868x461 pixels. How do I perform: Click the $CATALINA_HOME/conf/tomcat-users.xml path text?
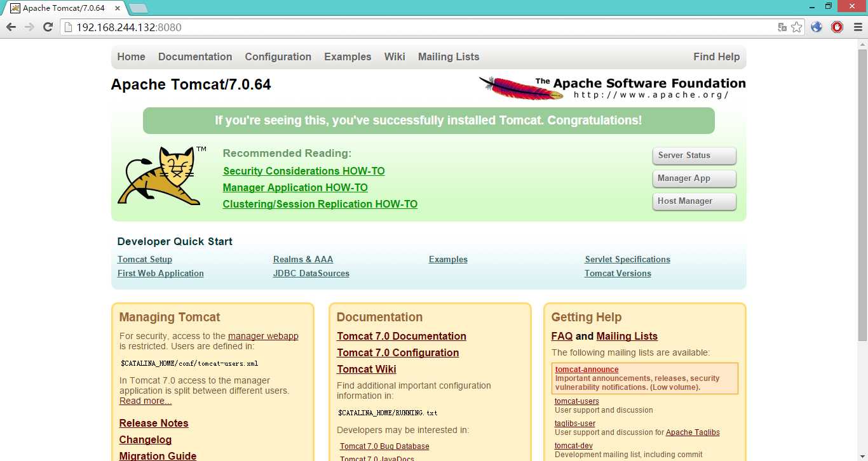pyautogui.click(x=189, y=364)
